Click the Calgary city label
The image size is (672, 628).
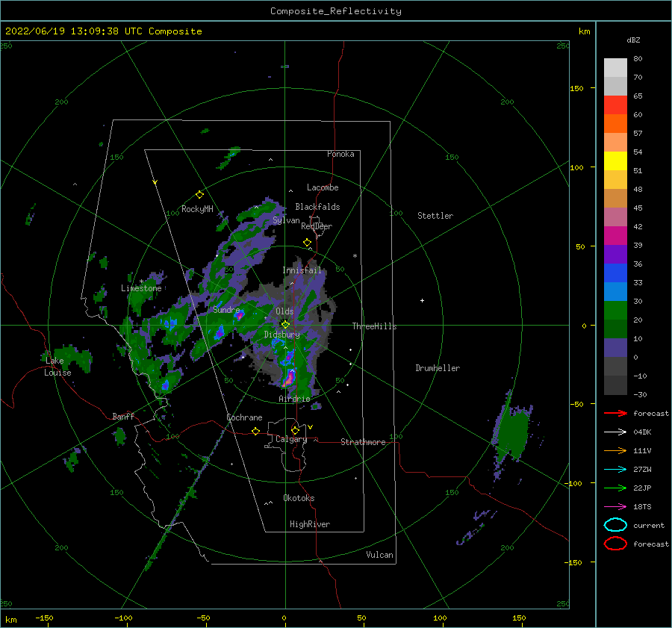(x=291, y=439)
